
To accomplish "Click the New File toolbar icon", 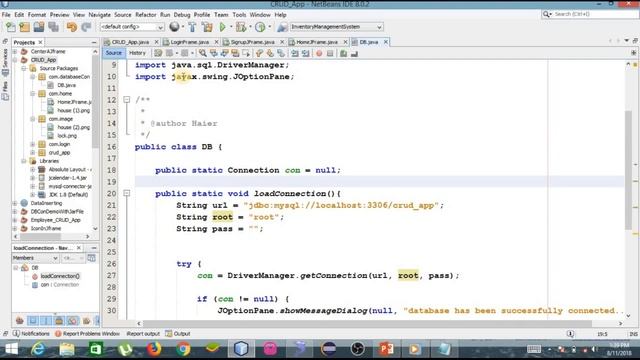I will tap(11, 27).
